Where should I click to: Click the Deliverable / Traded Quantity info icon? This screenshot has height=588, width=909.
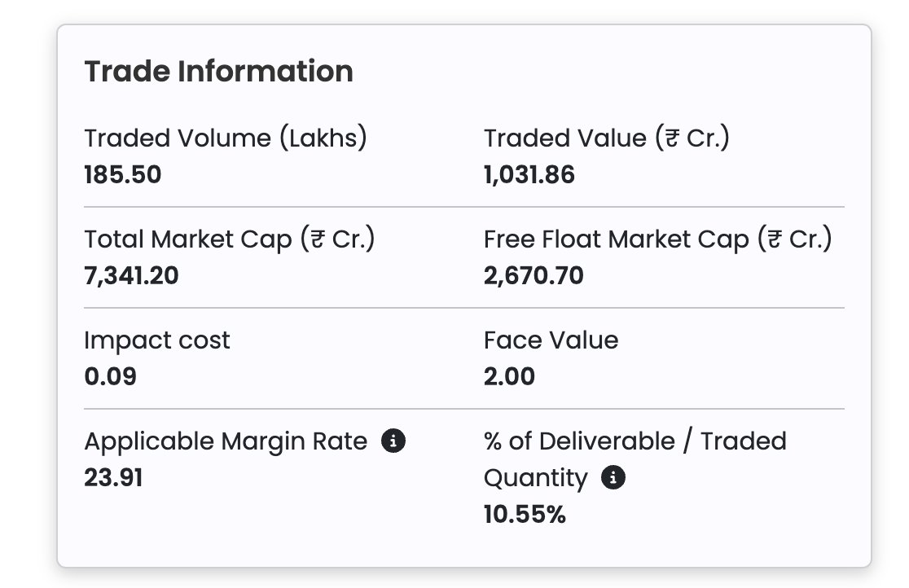pyautogui.click(x=613, y=478)
